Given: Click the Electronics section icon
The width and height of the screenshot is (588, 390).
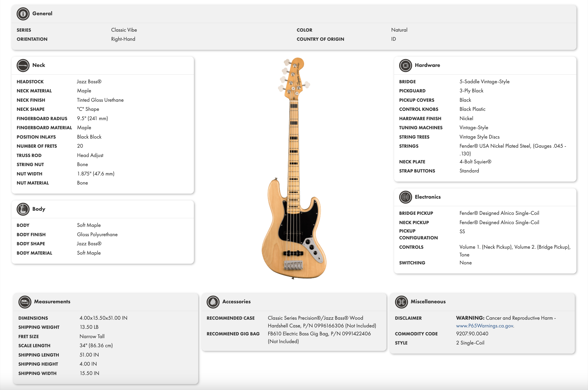Looking at the screenshot, I should [x=406, y=197].
